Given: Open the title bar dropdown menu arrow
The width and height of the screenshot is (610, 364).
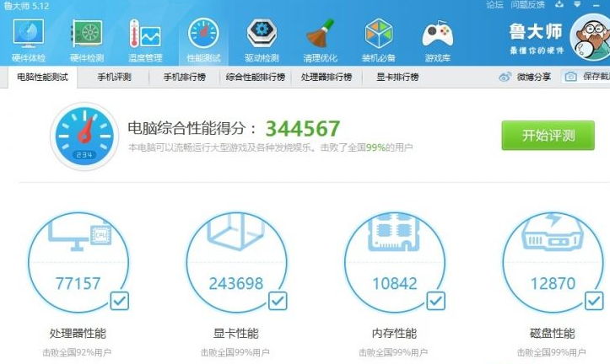Looking at the screenshot, I should pos(578,4).
